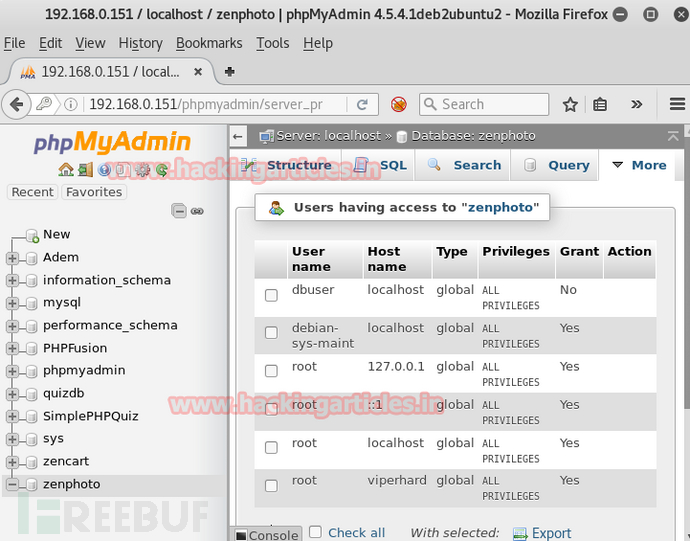Expand the PHPFusion database node
The height and width of the screenshot is (541, 690).
[12, 349]
